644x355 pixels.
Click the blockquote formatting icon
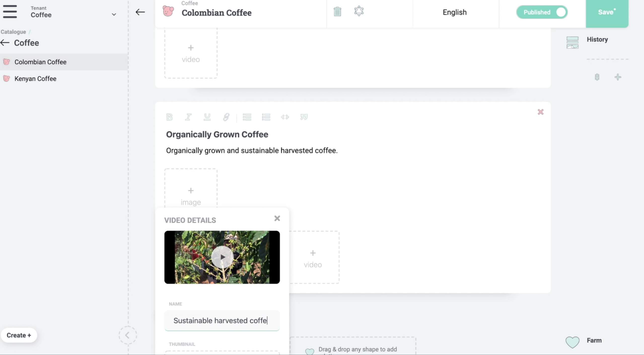tap(304, 117)
